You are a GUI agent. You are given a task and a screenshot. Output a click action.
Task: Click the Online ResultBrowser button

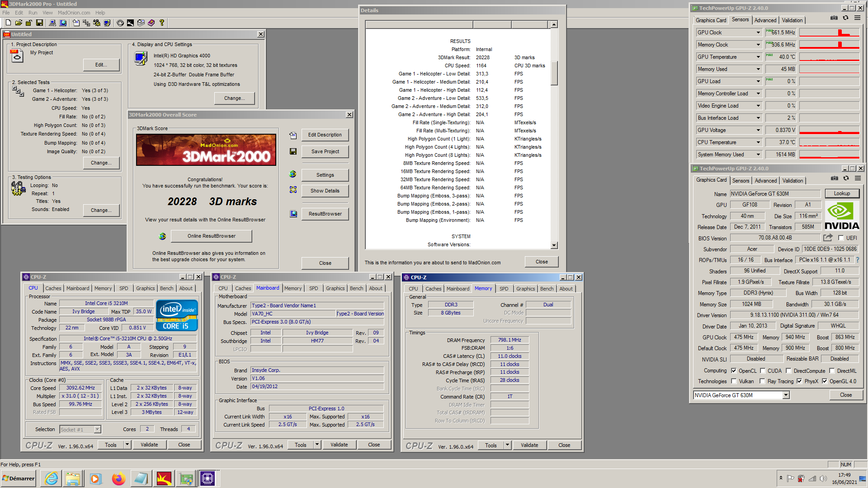pos(212,236)
